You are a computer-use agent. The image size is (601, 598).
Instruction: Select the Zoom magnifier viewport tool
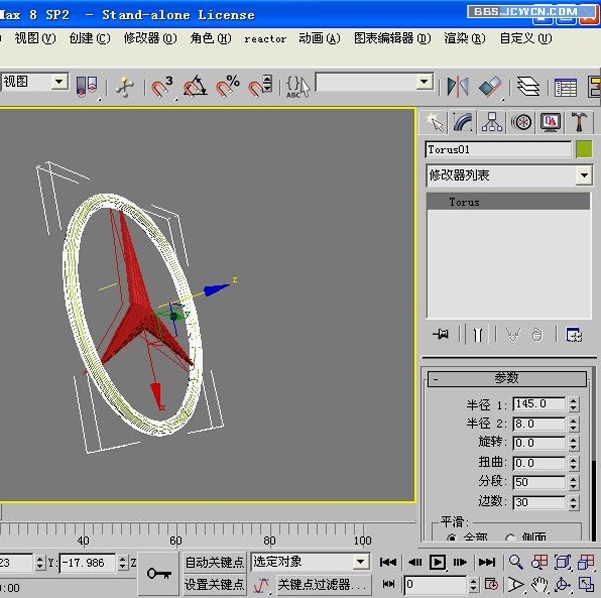click(516, 562)
